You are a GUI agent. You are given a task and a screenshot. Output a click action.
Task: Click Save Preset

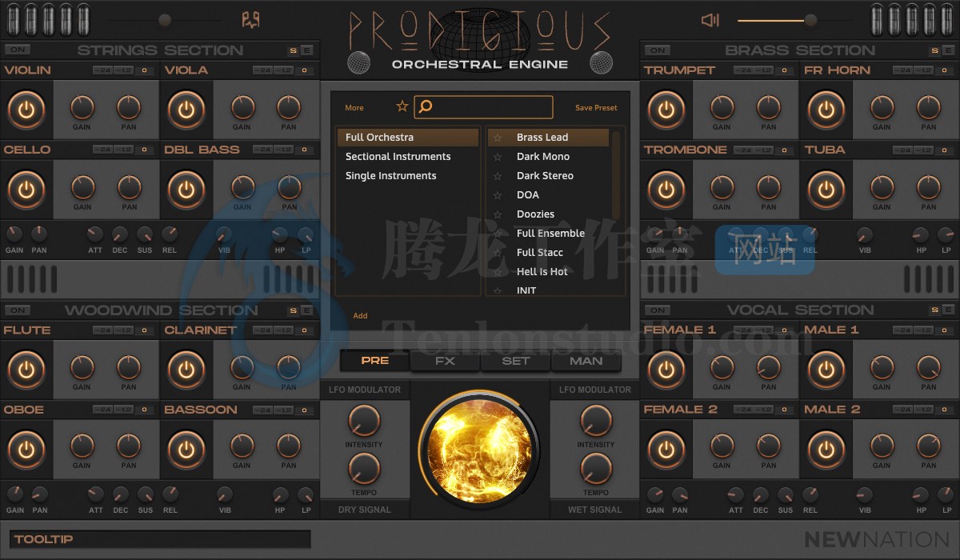pos(596,108)
